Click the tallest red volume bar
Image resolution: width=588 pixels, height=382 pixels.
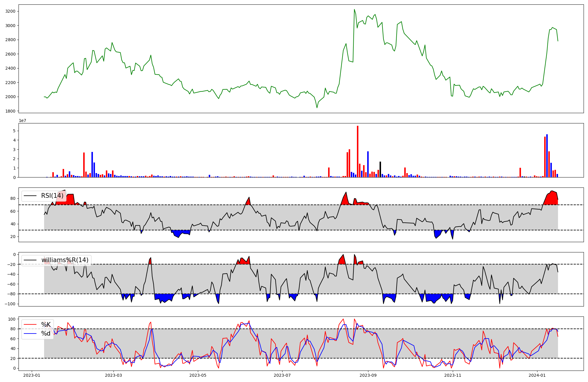coord(358,151)
